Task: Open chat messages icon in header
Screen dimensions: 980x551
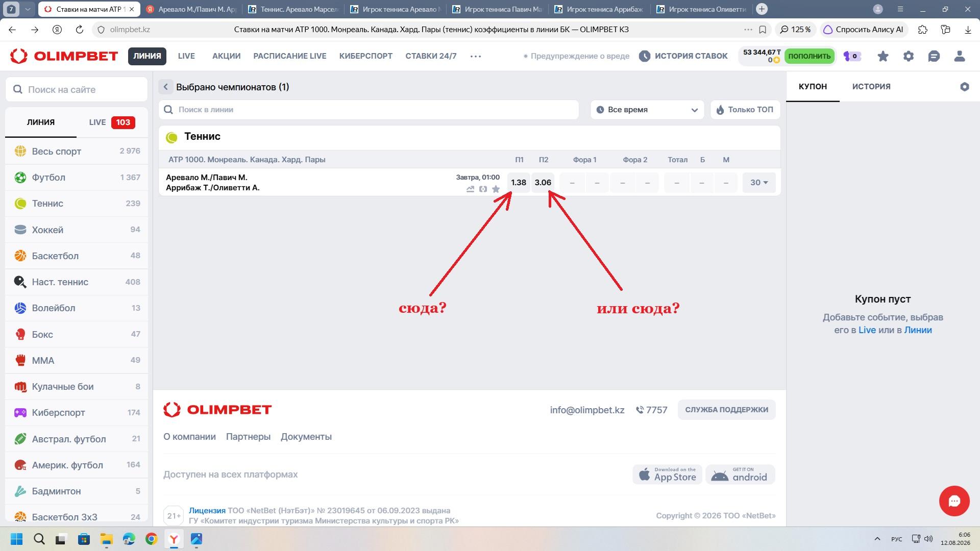Action: tap(934, 56)
